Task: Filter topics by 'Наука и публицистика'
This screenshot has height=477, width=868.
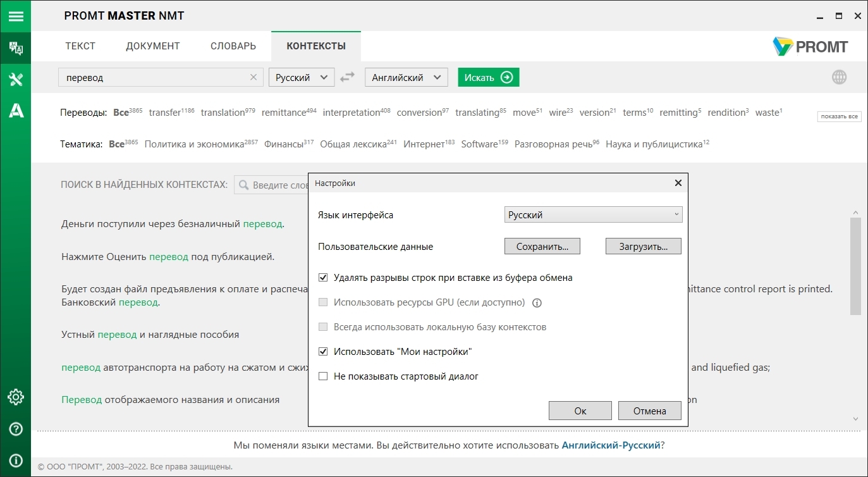Action: click(x=657, y=144)
